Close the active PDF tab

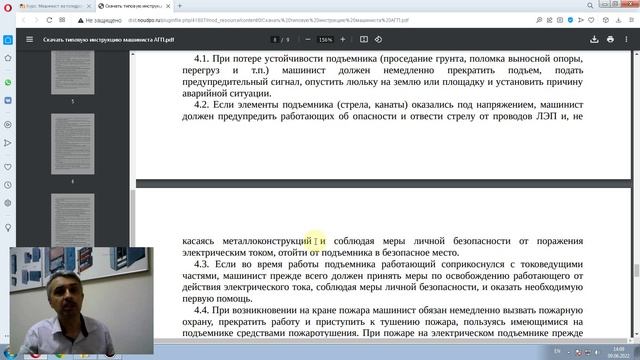pyautogui.click(x=168, y=6)
